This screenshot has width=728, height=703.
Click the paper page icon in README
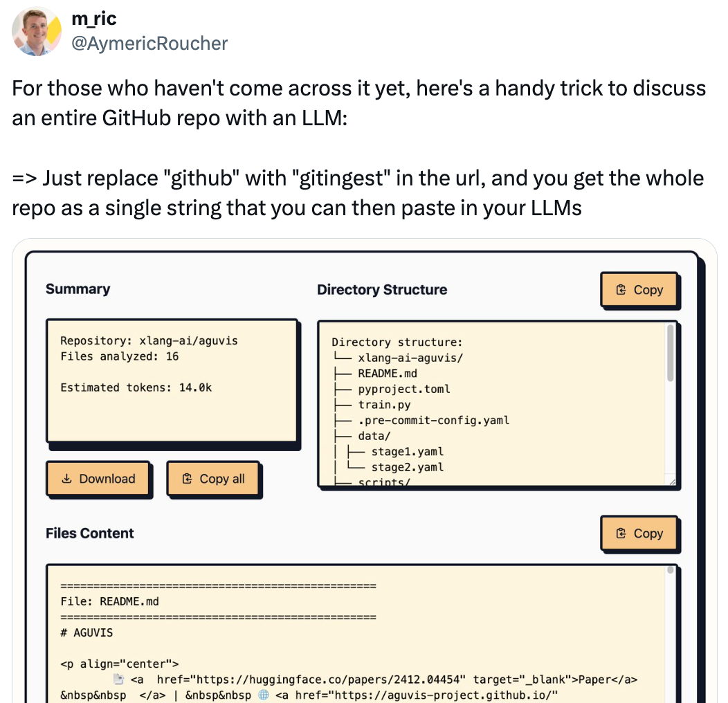[x=119, y=679]
